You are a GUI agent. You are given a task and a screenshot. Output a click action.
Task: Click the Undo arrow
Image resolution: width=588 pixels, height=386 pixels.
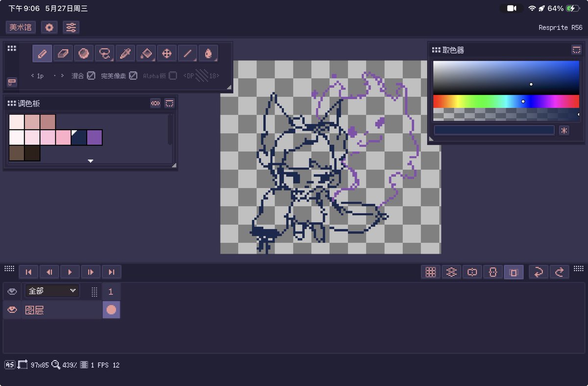click(539, 272)
